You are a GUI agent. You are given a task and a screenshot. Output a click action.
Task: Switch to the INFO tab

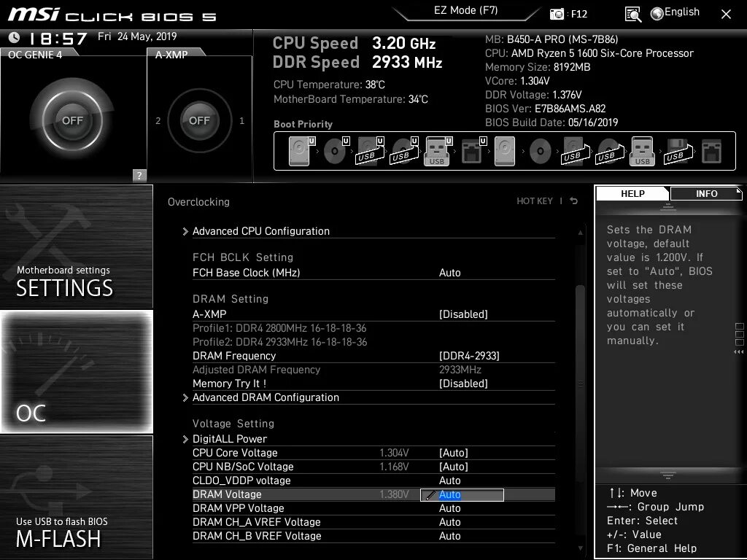tap(706, 193)
